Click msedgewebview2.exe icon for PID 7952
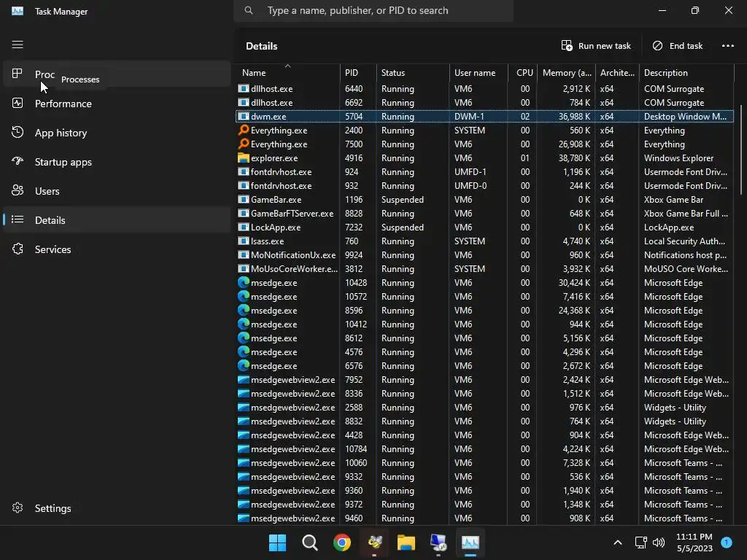Screen dimensions: 747x560 click(244, 379)
